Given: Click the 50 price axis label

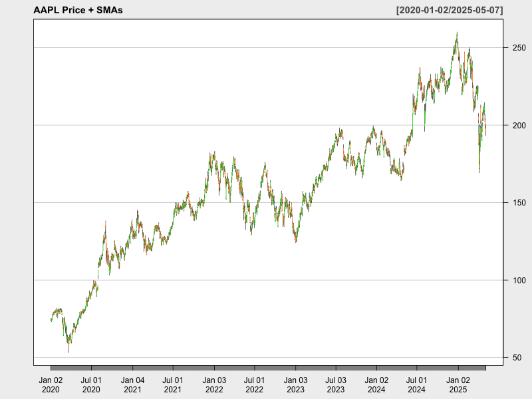Looking at the screenshot, I should pyautogui.click(x=517, y=358).
